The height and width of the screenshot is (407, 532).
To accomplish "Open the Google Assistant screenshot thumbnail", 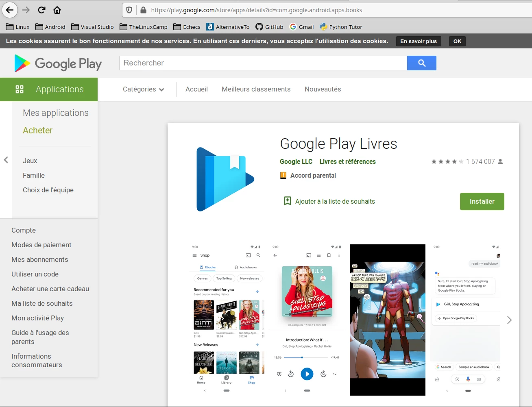I will (x=466, y=320).
